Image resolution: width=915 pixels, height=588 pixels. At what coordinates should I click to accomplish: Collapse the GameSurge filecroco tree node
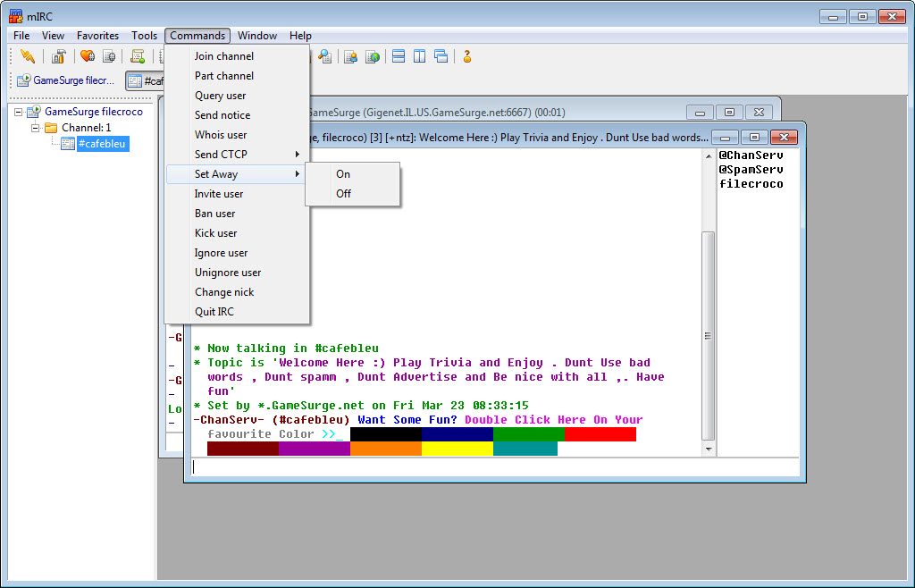19,112
